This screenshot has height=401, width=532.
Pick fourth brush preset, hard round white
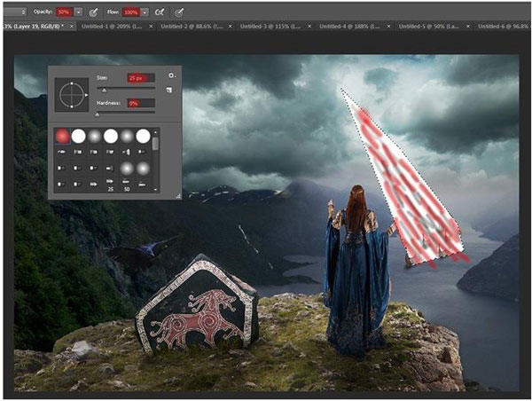click(x=111, y=136)
